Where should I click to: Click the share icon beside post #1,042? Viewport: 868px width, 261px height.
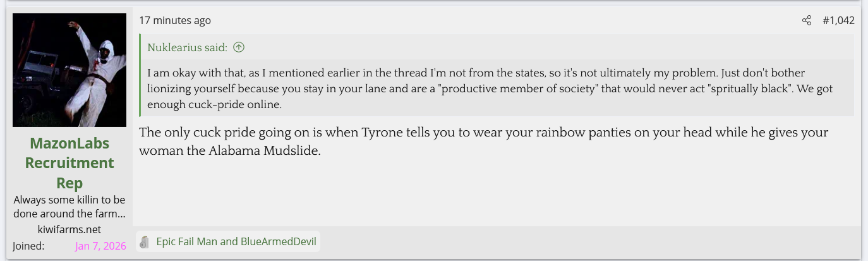(x=807, y=21)
